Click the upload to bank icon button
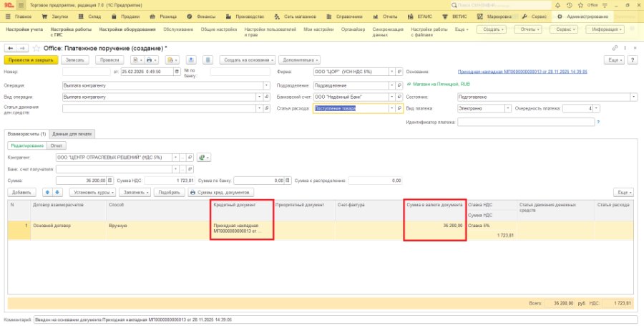 tap(191, 60)
